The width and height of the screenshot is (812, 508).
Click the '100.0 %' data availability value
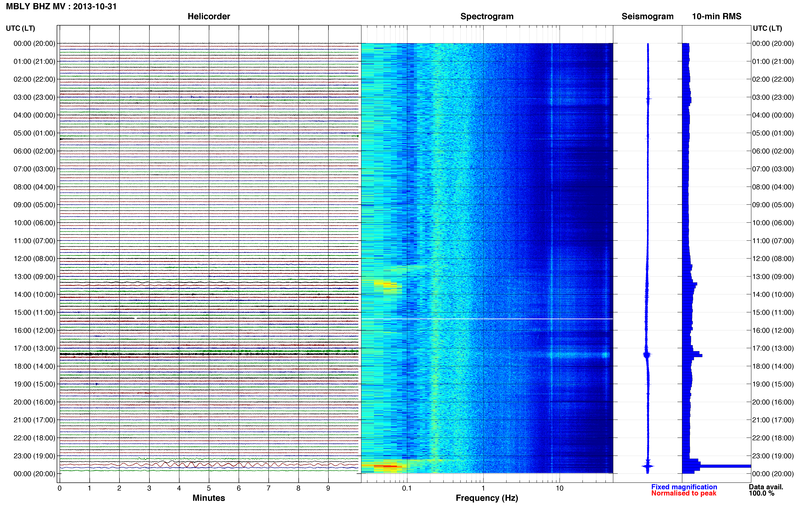click(x=762, y=493)
